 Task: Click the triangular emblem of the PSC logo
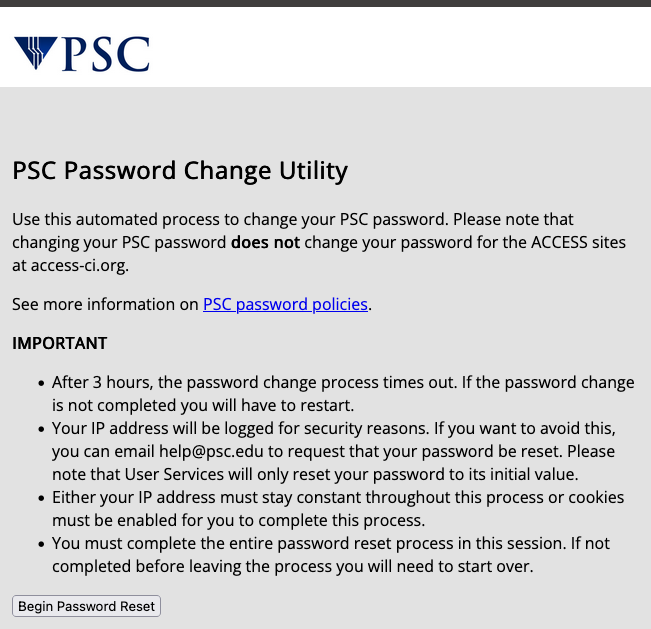tap(36, 52)
